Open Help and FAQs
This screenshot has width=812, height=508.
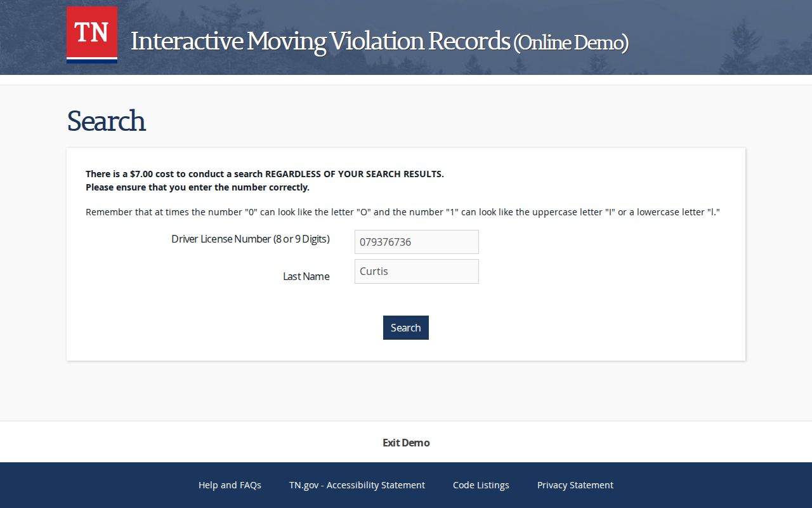click(230, 485)
